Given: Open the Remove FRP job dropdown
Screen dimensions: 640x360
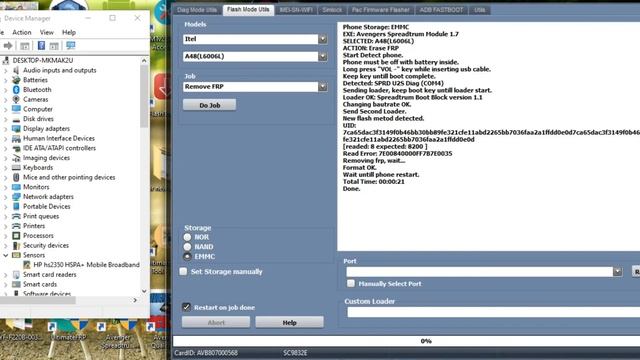Looking at the screenshot, I should pyautogui.click(x=322, y=87).
